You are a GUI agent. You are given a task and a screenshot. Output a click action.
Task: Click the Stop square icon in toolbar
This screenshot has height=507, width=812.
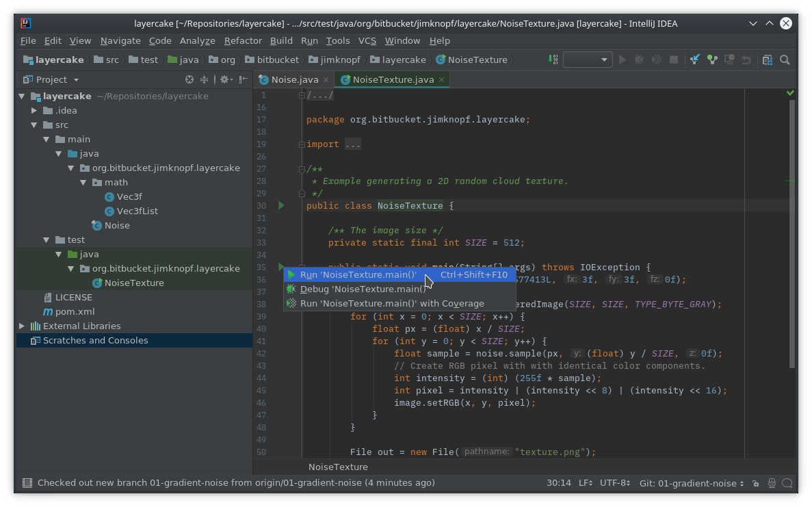pyautogui.click(x=674, y=60)
